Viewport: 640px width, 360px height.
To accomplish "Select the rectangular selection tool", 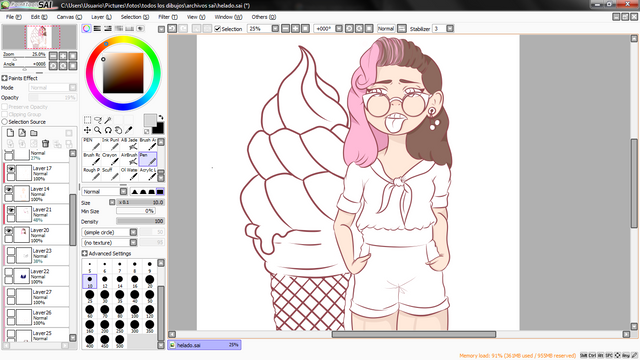I will click(87, 120).
